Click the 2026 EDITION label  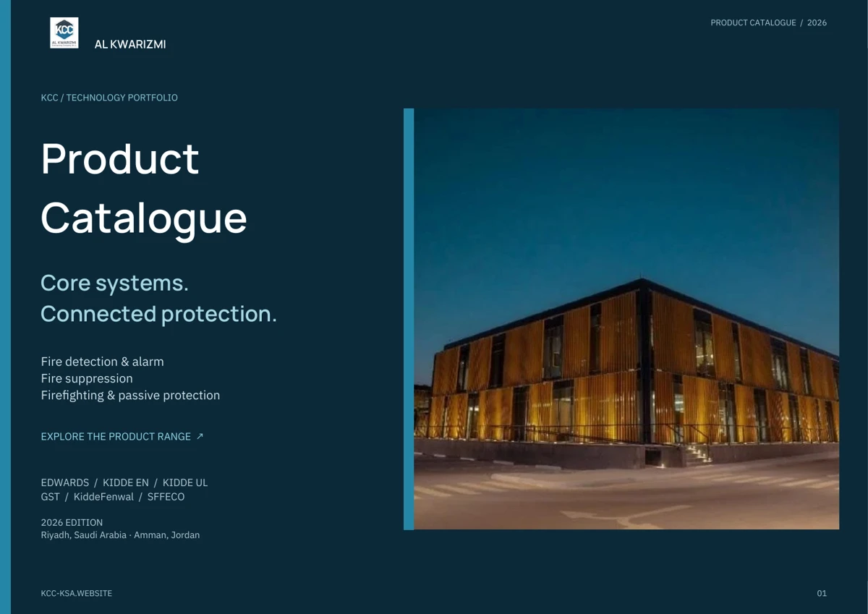[x=72, y=522]
